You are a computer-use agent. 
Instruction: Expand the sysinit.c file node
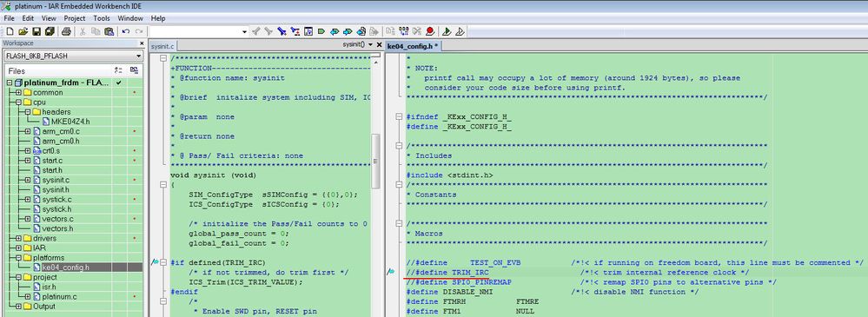click(28, 180)
